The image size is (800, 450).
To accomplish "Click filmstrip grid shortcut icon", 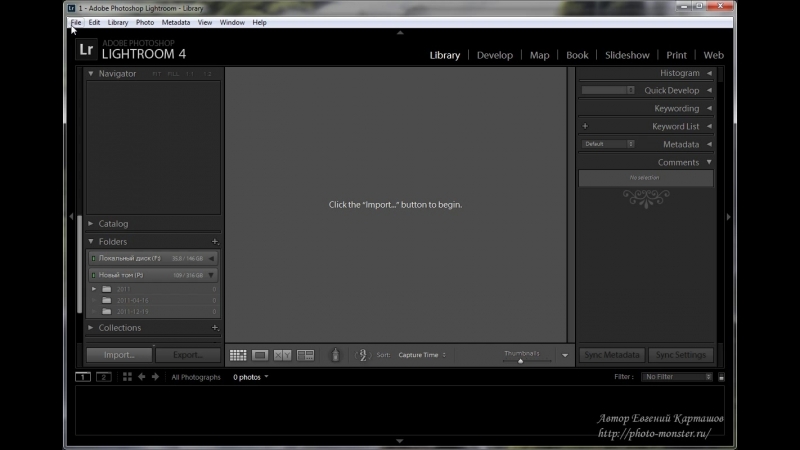I will click(x=127, y=377).
